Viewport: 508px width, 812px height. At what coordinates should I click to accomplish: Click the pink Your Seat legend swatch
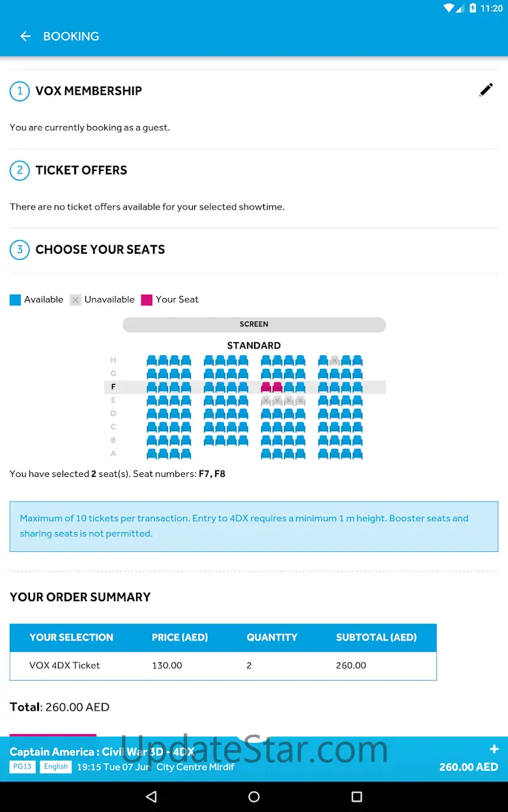point(147,300)
